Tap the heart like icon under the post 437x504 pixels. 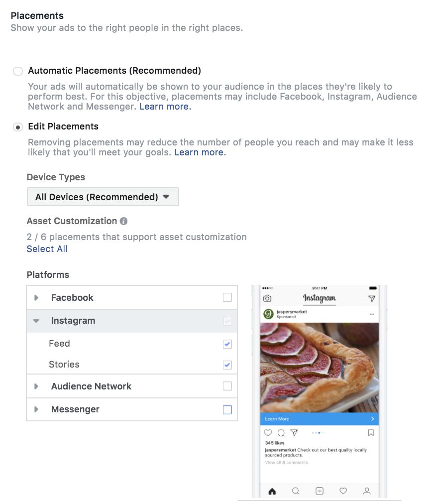[x=268, y=433]
